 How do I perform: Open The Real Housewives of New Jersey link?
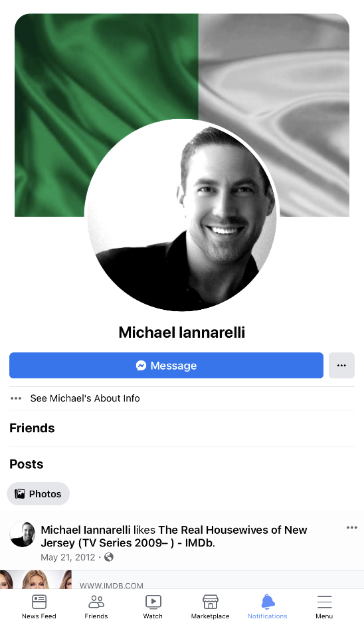tap(174, 537)
